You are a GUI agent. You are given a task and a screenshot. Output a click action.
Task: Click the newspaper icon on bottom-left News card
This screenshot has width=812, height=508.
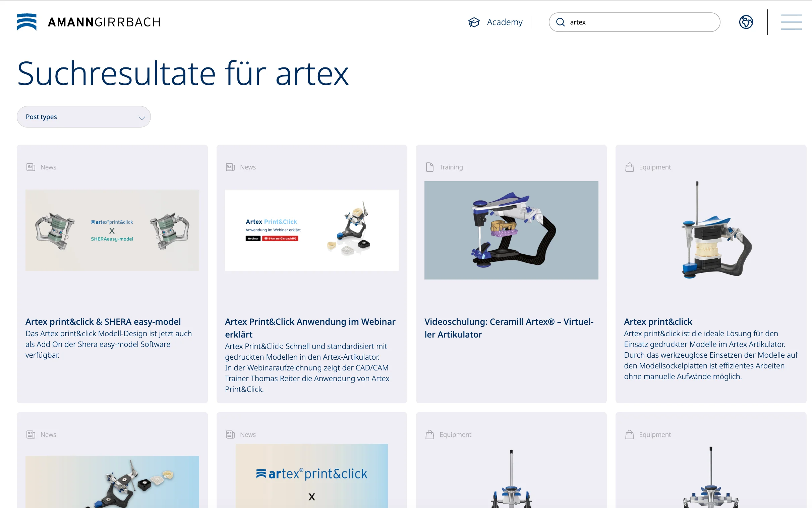pos(31,435)
